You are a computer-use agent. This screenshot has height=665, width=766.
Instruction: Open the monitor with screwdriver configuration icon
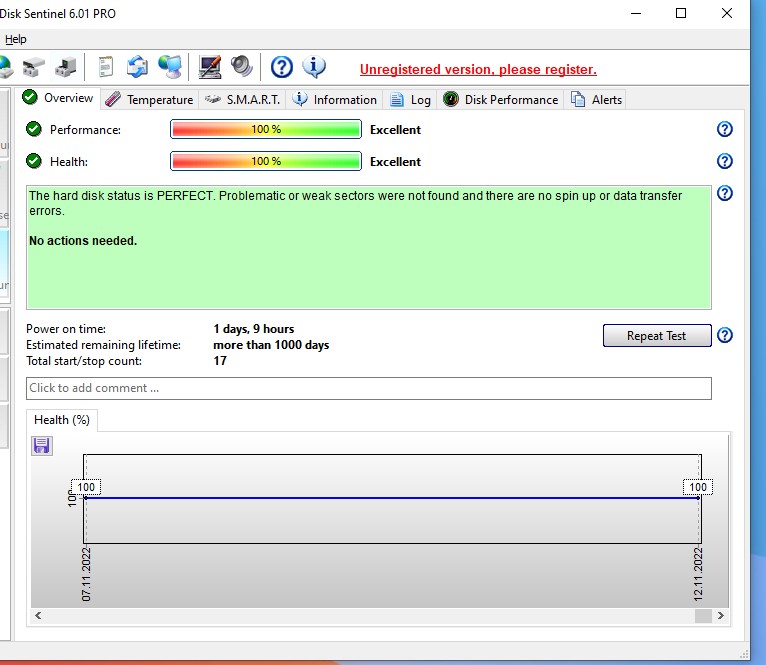pyautogui.click(x=210, y=67)
